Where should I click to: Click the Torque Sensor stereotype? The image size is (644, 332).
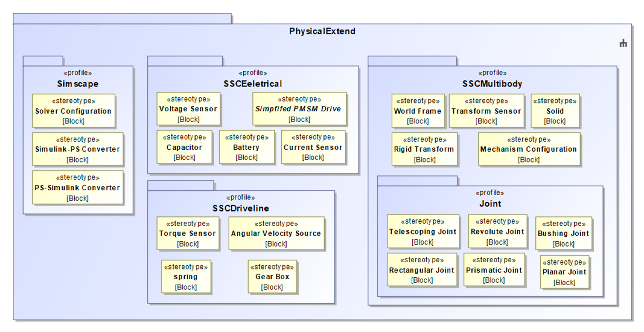click(x=188, y=233)
